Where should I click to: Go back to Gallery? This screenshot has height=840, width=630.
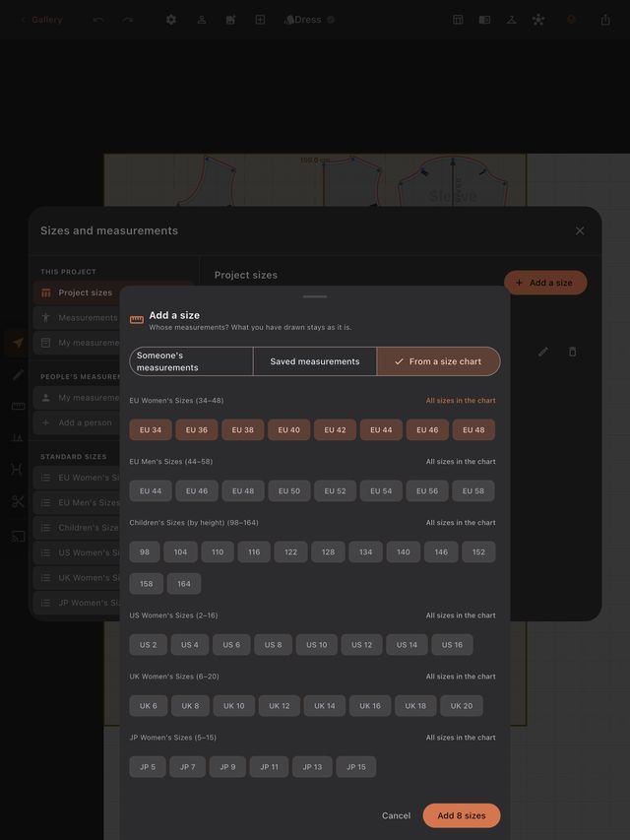pos(41,20)
